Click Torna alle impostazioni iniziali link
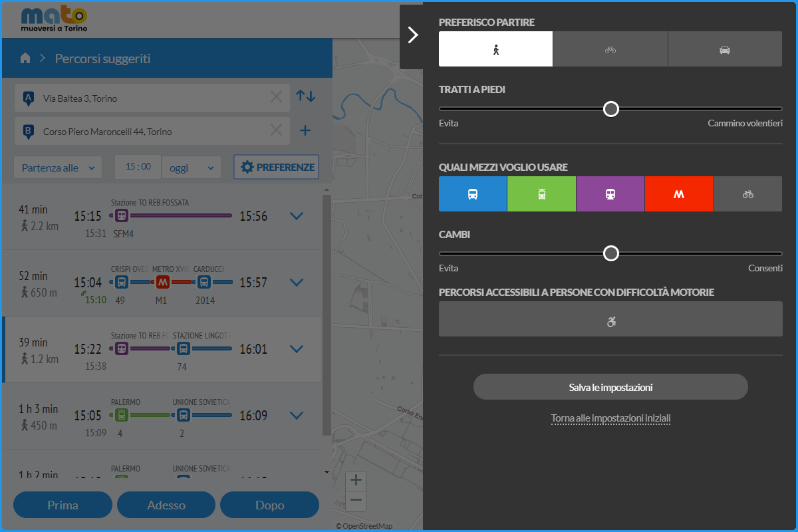This screenshot has width=798, height=532. [x=610, y=418]
